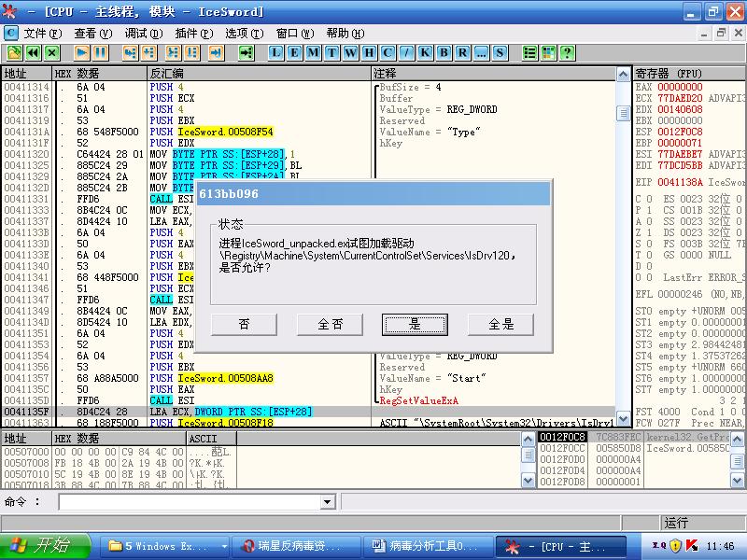Open the 查看(V) menu
The image size is (747, 560).
click(x=92, y=34)
